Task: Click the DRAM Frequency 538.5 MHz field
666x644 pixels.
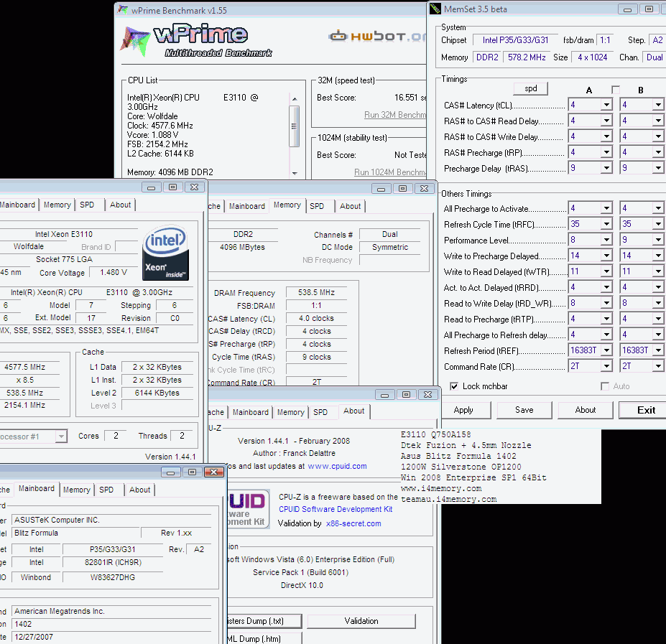Action: click(x=316, y=292)
